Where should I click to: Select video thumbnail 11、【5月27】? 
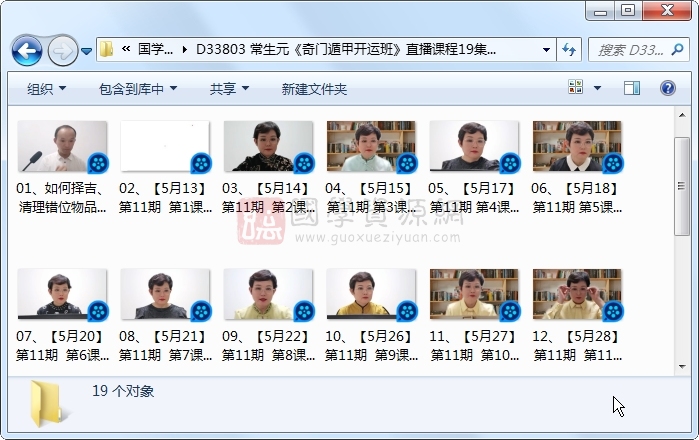[x=474, y=294]
